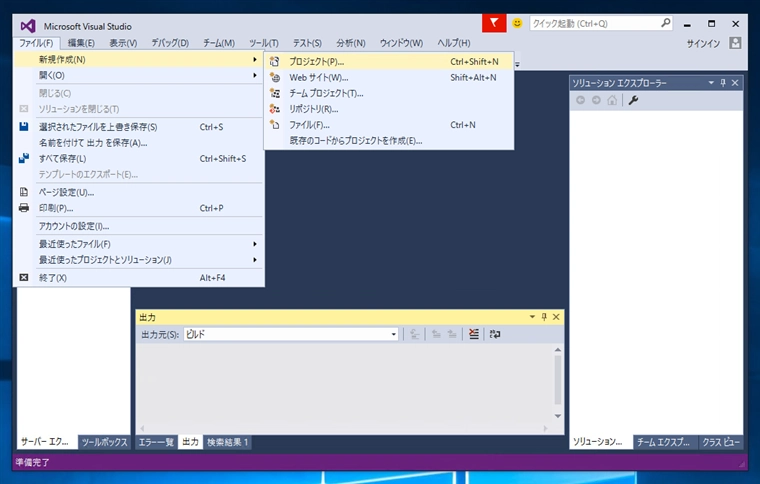Open the 分析(N) menu
Screen dimensions: 760x484
click(351, 43)
